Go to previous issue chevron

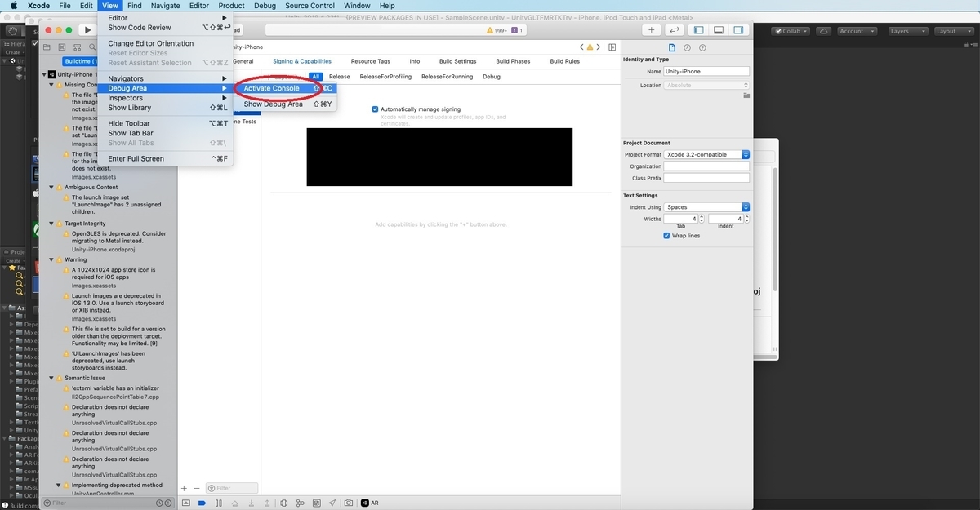(582, 47)
